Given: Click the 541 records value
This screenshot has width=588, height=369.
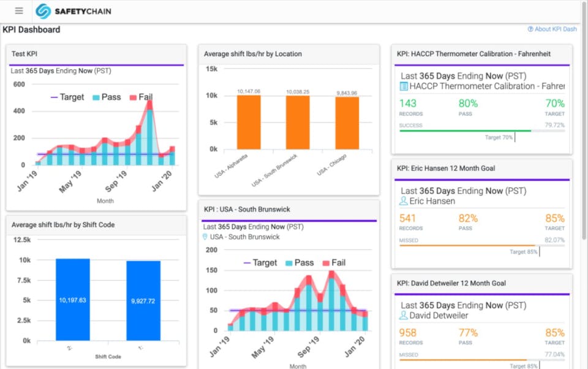Looking at the screenshot, I should (408, 218).
